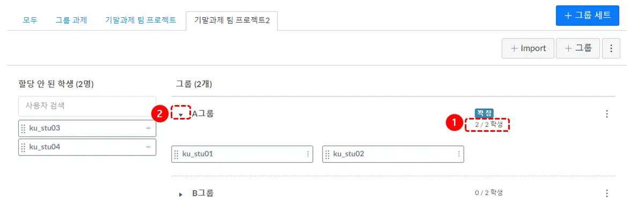
Task: Click the + 그룹 세트 button
Action: (x=588, y=16)
